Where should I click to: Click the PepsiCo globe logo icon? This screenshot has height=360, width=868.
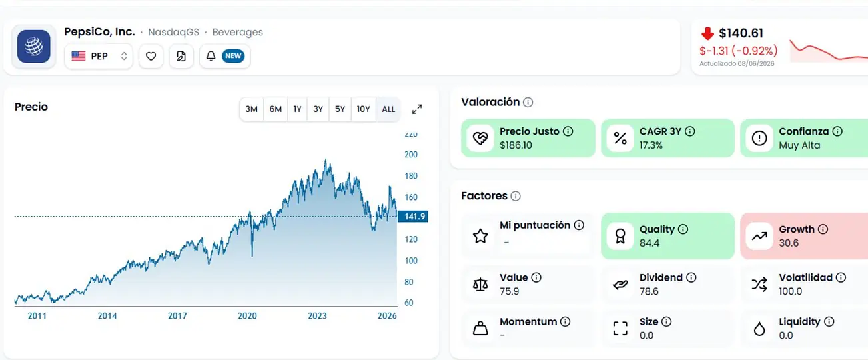click(34, 46)
